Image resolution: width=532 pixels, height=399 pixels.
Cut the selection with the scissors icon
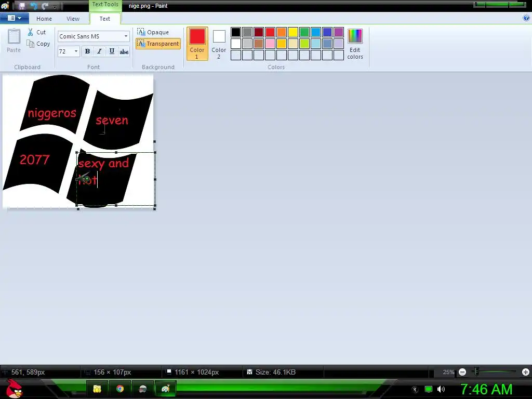pos(31,32)
